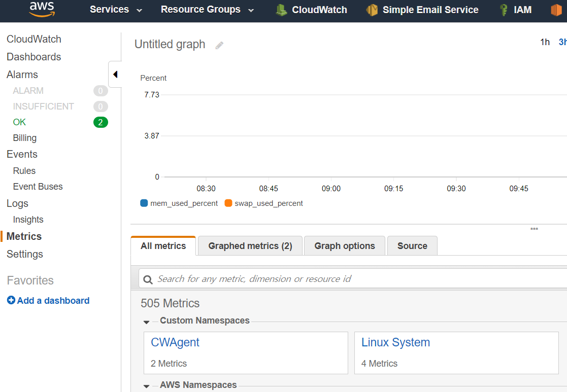Viewport: 567px width, 392px height.
Task: Click the AWS logo icon
Action: (x=42, y=9)
